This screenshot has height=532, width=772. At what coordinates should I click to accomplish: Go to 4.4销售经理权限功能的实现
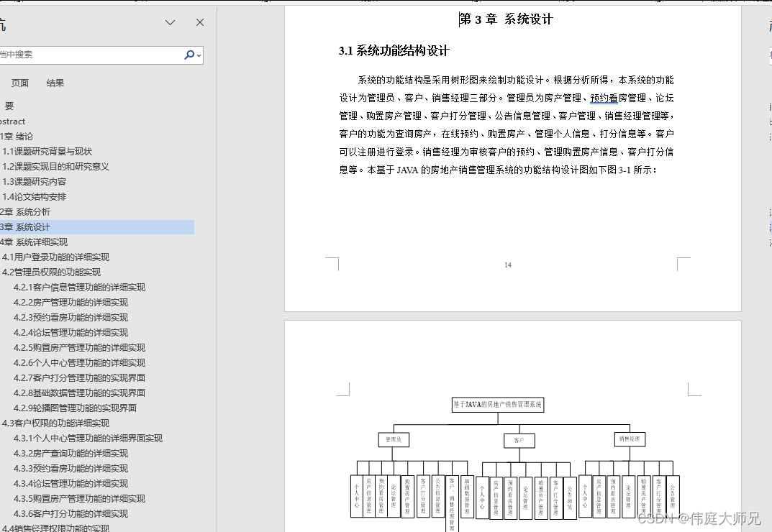(x=55, y=528)
